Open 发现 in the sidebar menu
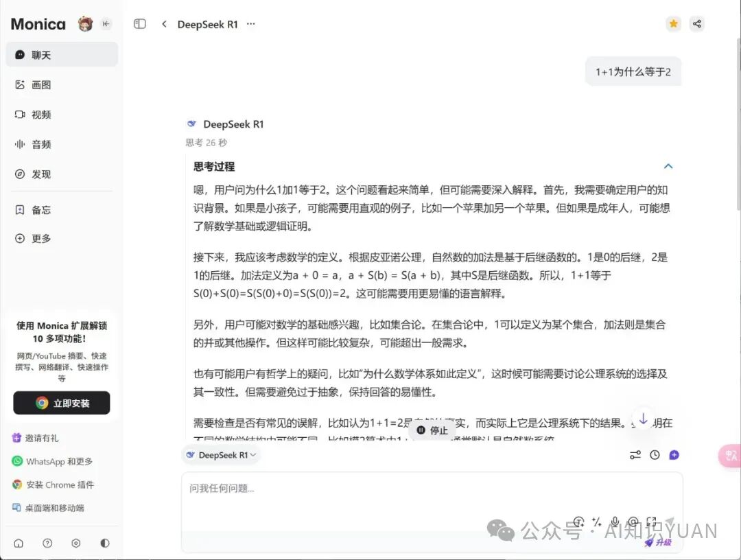Screen dimensions: 741x560 (41, 174)
